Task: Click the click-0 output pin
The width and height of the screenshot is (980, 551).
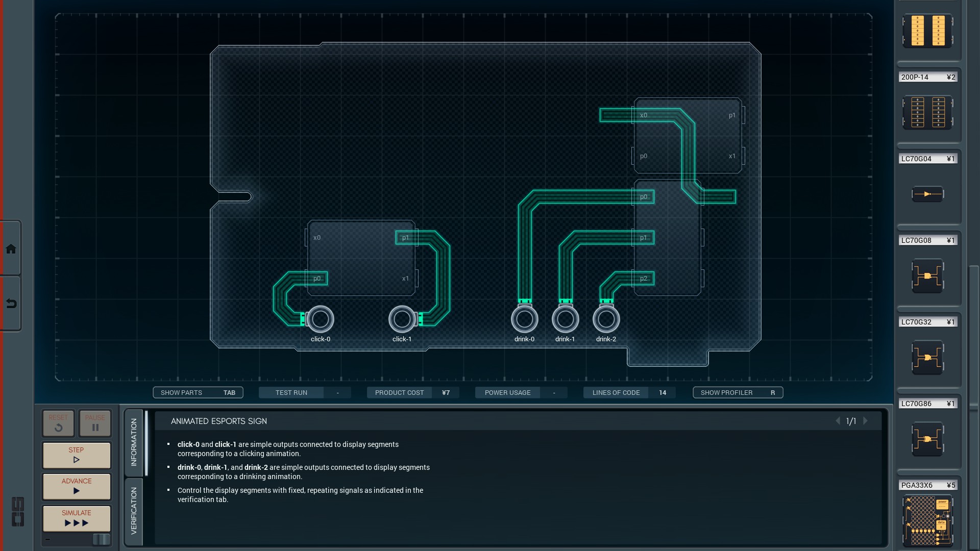Action: click(321, 319)
